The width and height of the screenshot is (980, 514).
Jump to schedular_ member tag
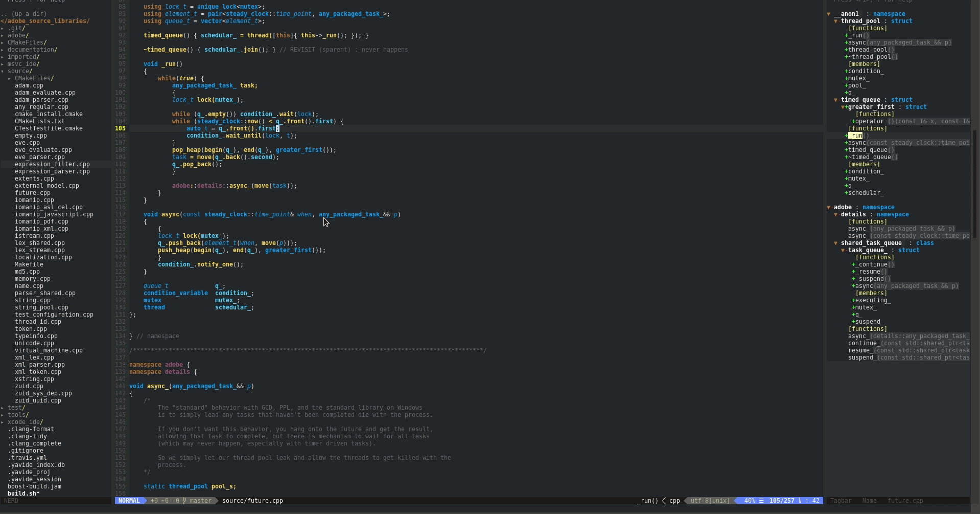[866, 193]
